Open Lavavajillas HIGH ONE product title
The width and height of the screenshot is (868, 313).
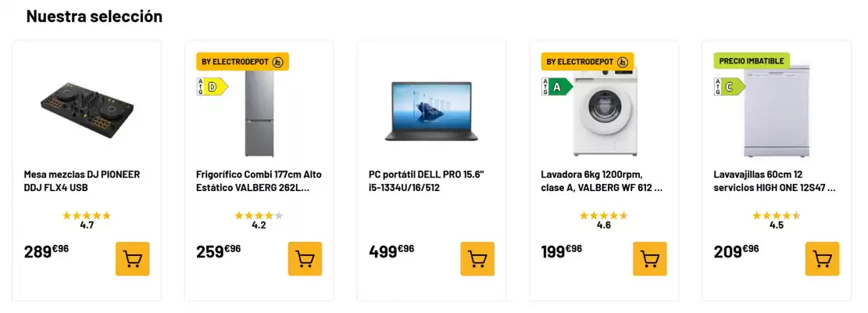click(774, 181)
